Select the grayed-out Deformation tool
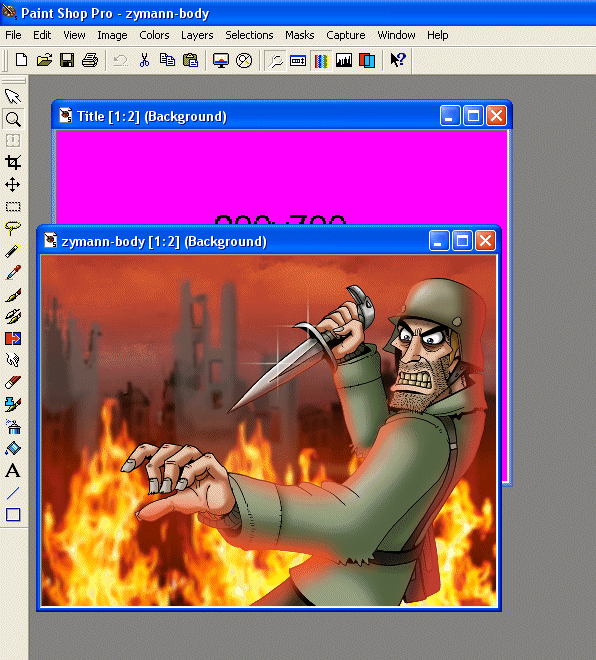Viewport: 596px width, 660px height. pos(13,141)
